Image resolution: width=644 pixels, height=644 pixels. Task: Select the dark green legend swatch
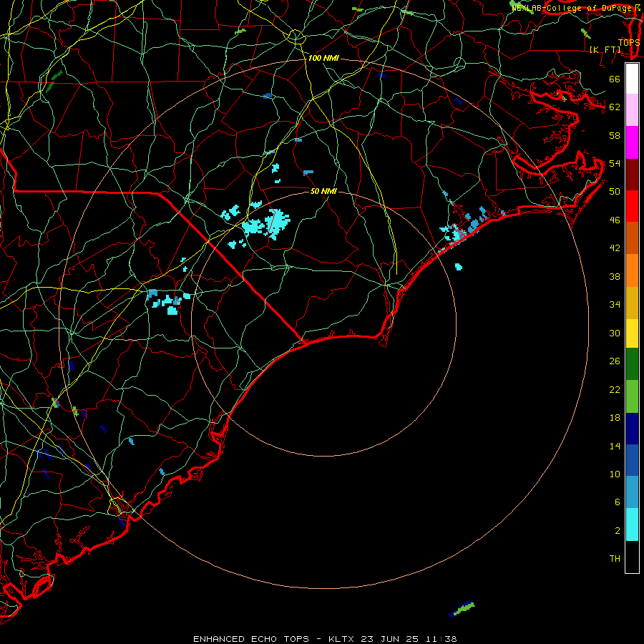coord(632,364)
